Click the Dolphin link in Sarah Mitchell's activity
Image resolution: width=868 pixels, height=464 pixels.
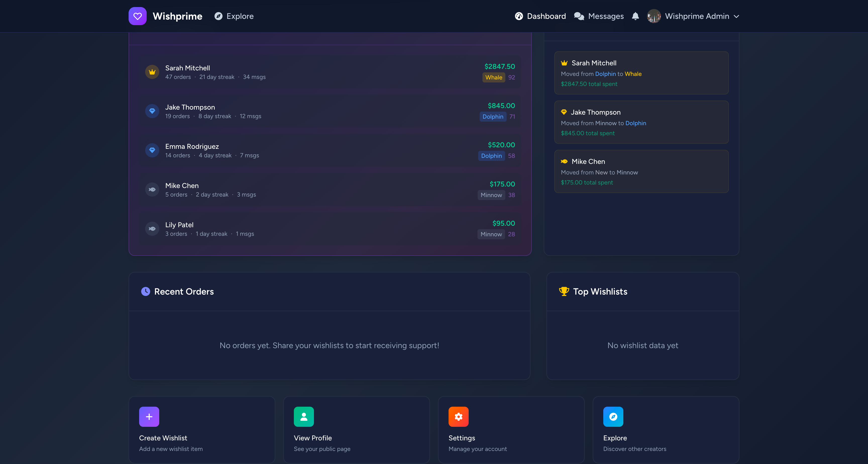pos(606,74)
